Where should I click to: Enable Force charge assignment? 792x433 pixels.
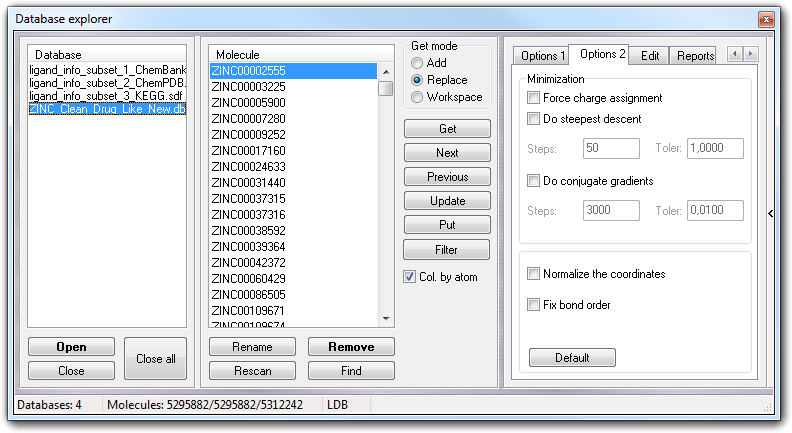click(534, 98)
